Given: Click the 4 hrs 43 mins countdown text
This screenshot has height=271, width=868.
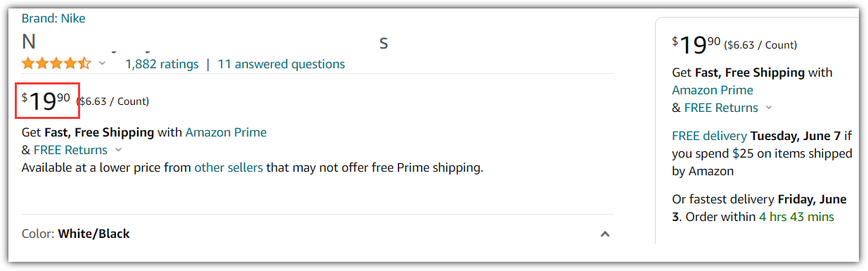Looking at the screenshot, I should [x=796, y=217].
